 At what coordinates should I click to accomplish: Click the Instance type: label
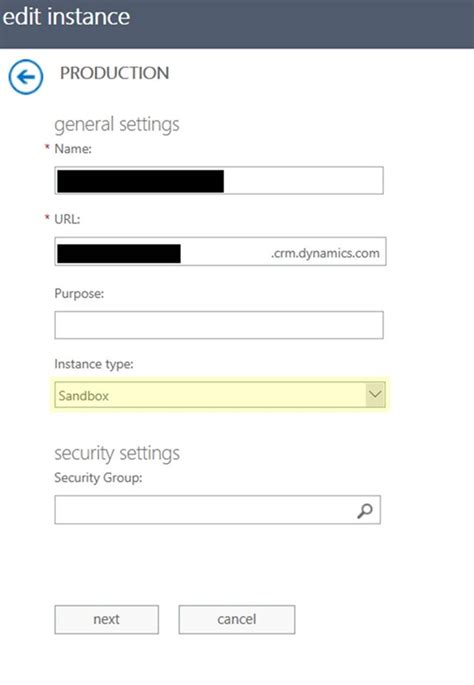click(x=94, y=364)
